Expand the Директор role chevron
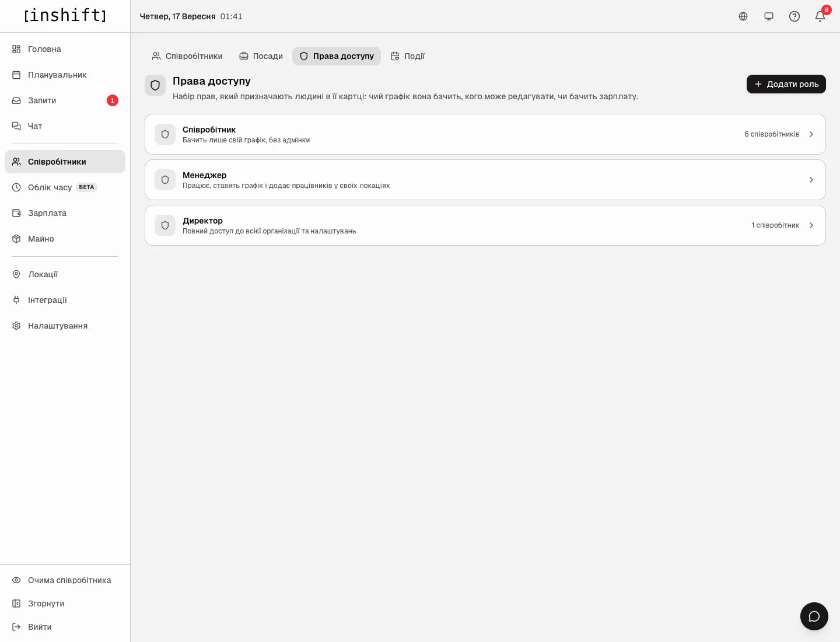 tap(811, 225)
